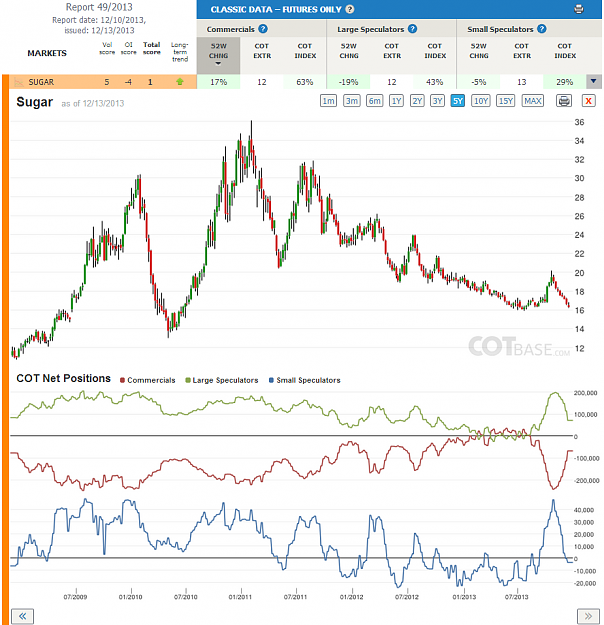Click Large Speculators 52W CHNG header
Viewport: 604px width, 625px height.
(349, 51)
